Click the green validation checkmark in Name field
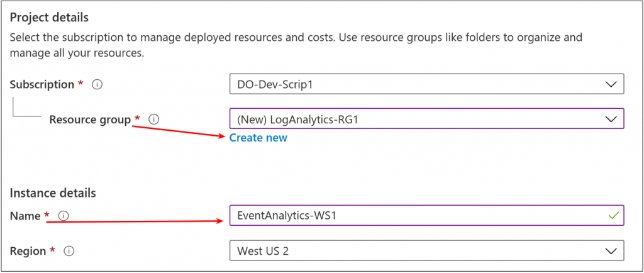 [614, 215]
